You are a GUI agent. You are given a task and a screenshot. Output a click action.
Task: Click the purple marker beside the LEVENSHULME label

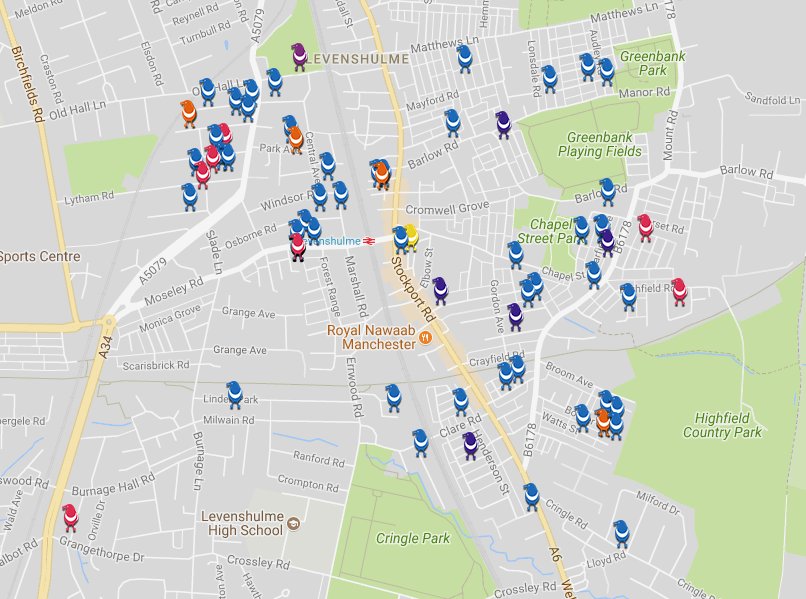tap(299, 57)
